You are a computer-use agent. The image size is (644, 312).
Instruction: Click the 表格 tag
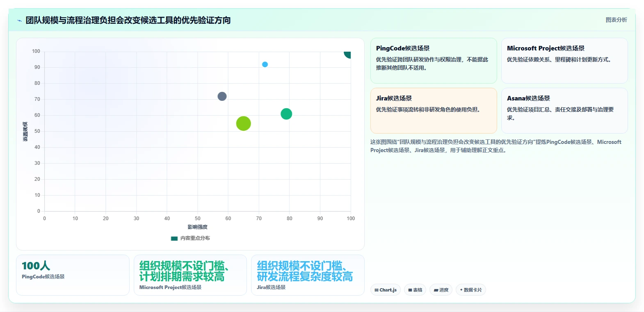[415, 290]
